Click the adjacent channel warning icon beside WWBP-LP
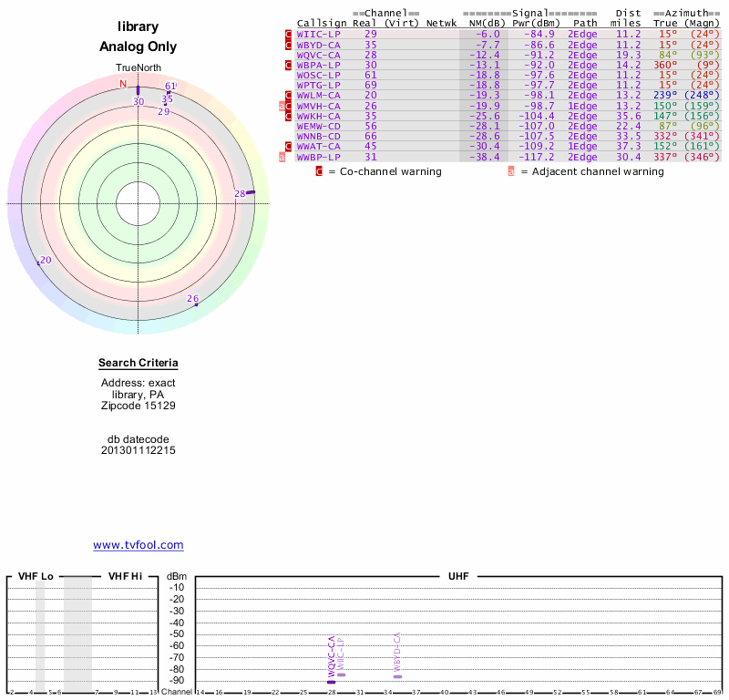 click(282, 157)
